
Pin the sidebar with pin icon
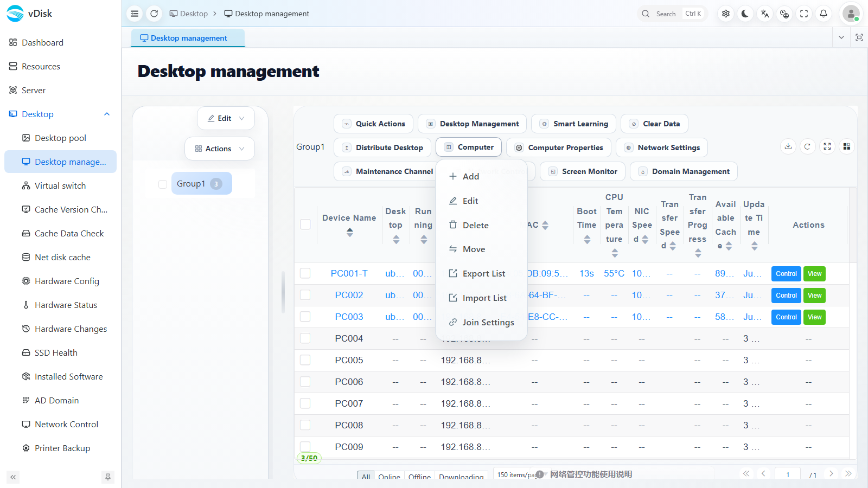(108, 477)
